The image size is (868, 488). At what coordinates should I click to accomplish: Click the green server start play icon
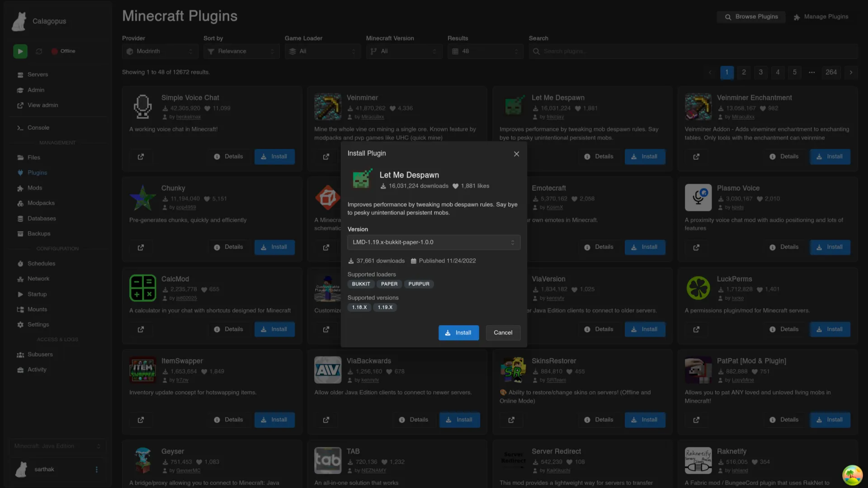[x=20, y=52]
